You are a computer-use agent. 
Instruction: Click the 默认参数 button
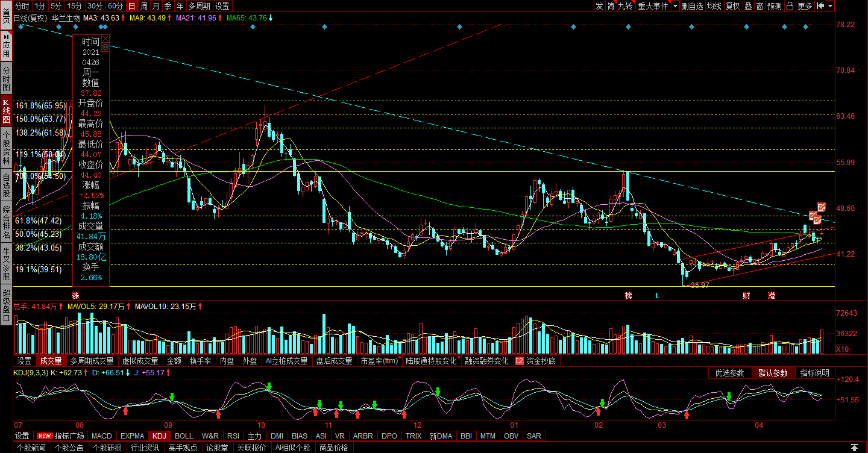773,373
